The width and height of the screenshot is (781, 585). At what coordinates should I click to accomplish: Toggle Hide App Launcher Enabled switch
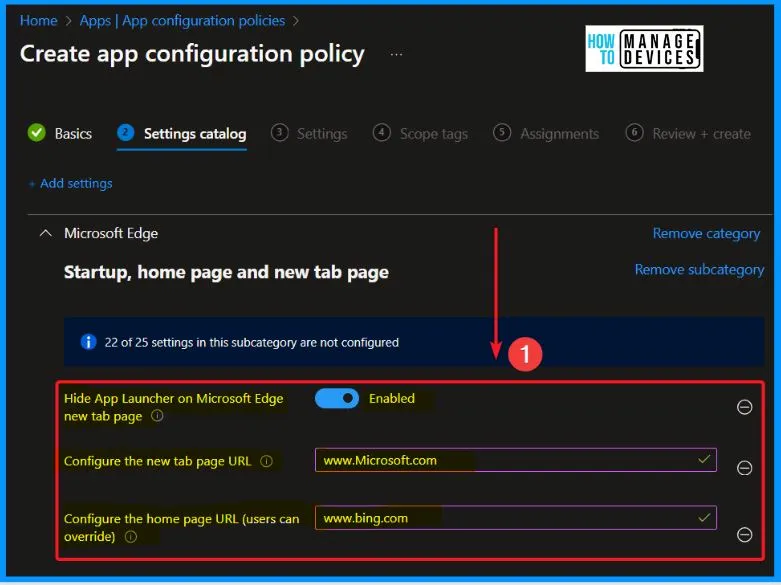(337, 399)
